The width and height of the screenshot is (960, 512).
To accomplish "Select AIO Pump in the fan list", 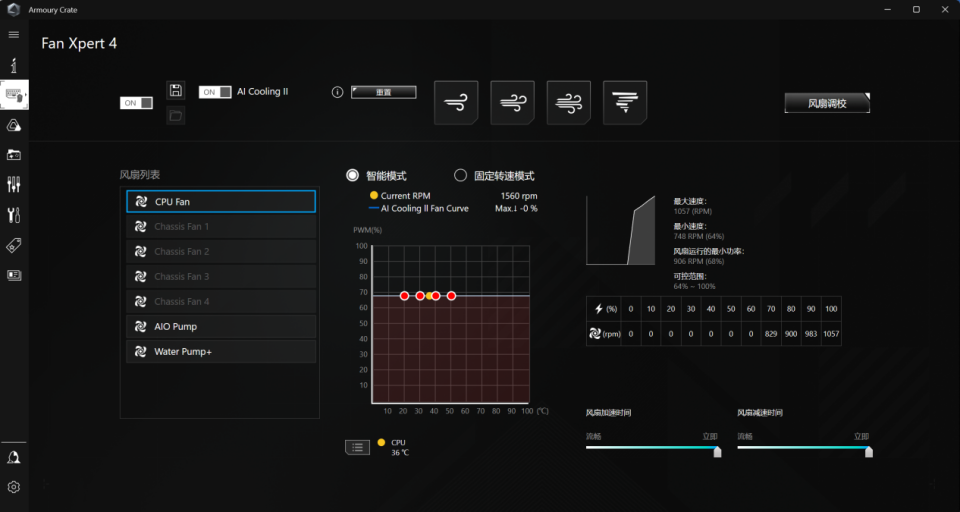I will coord(221,326).
